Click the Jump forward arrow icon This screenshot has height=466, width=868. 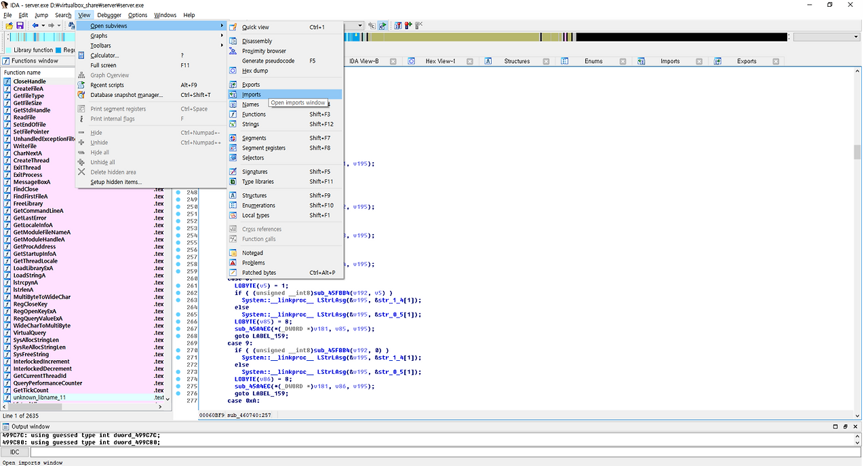point(52,25)
